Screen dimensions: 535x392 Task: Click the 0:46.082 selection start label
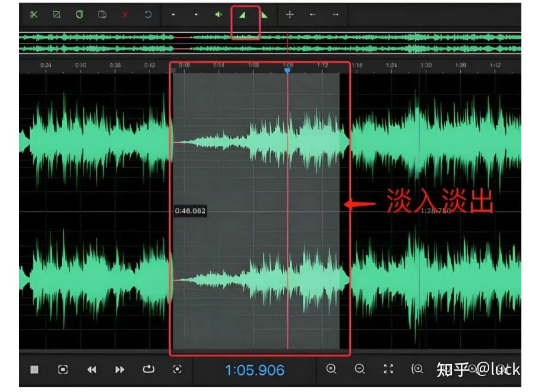pos(191,211)
